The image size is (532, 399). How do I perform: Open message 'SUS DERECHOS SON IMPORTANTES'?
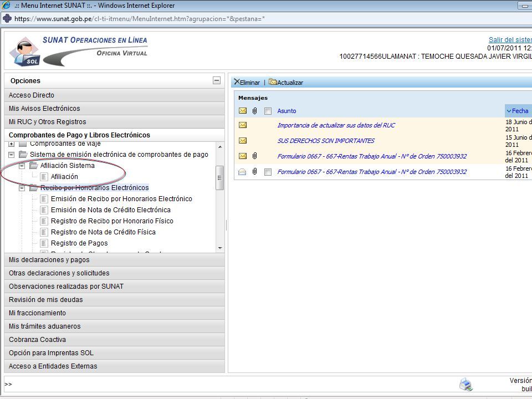click(326, 140)
